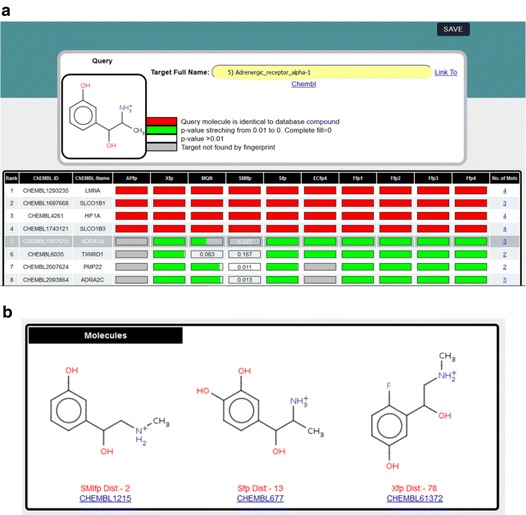This screenshot has width=526, height=515.
Task: Sort by the Rank column header
Action: [11, 178]
